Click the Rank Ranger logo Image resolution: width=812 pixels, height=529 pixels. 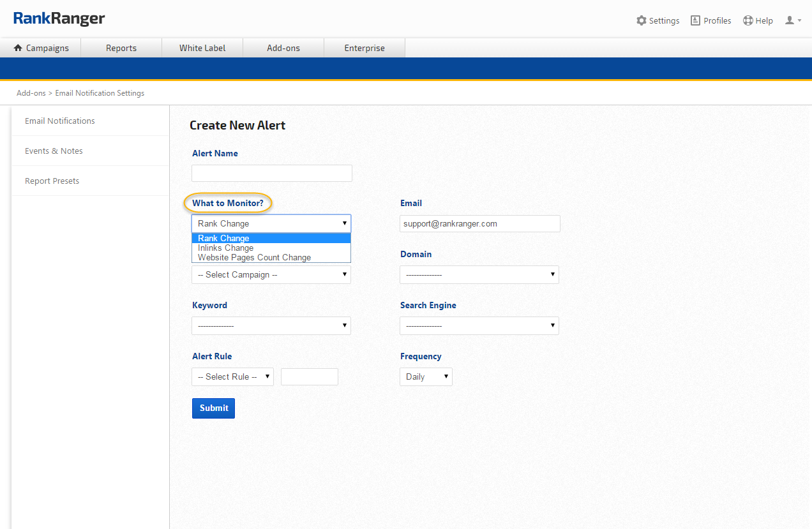coord(59,19)
